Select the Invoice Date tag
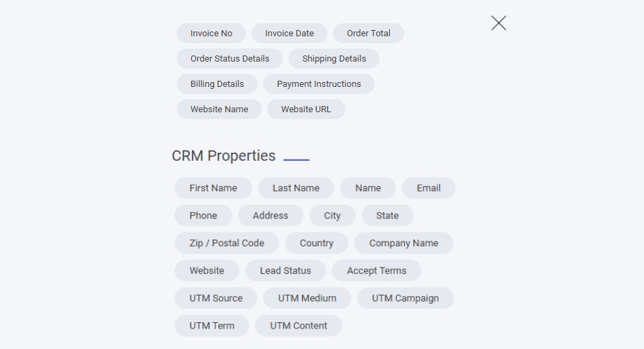 [x=289, y=34]
